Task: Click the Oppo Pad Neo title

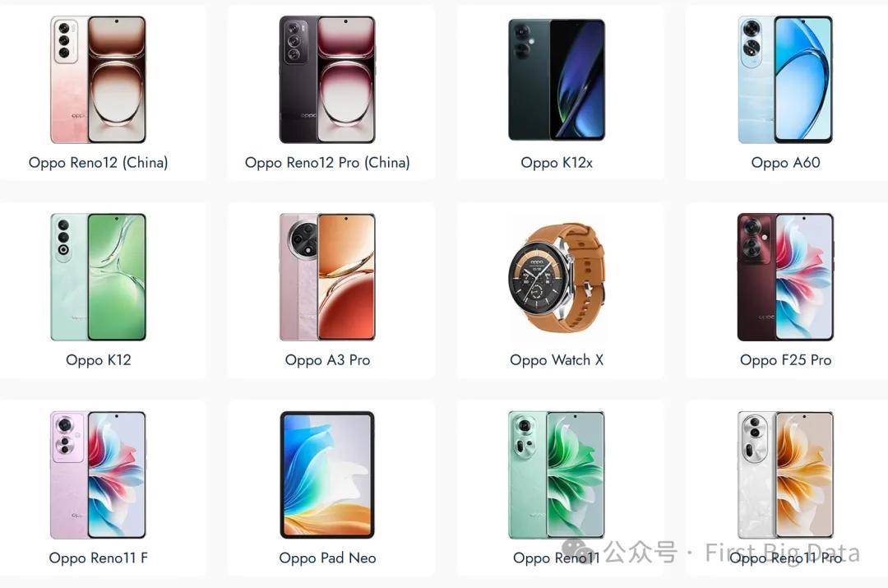Action: 327,558
